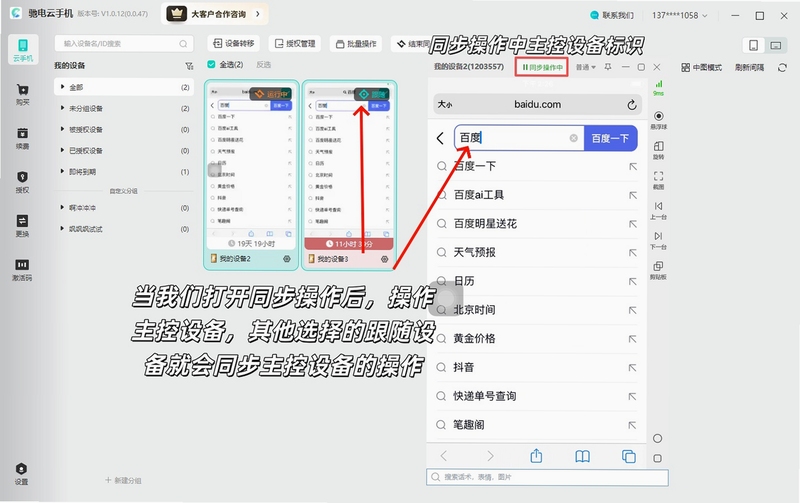800x503 pixels.
Task: Click 反选 to invert selection
Action: click(263, 64)
